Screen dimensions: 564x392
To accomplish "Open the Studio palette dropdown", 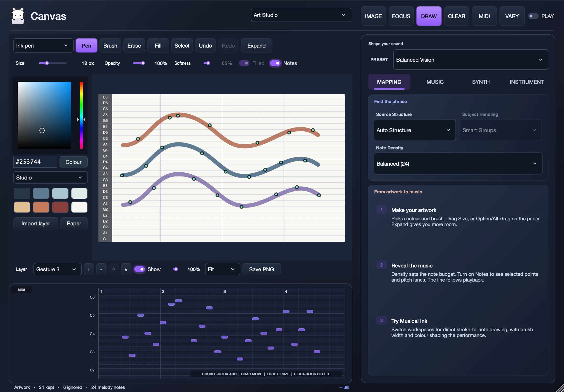I will click(50, 177).
